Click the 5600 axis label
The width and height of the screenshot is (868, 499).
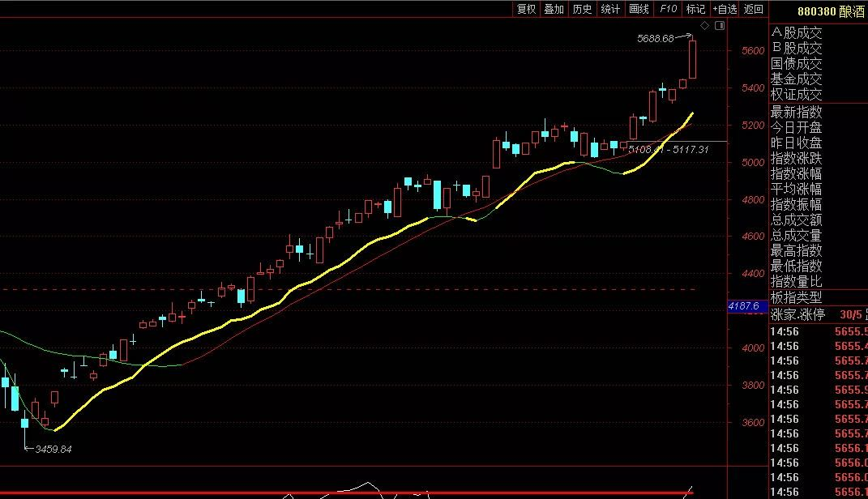coord(753,51)
